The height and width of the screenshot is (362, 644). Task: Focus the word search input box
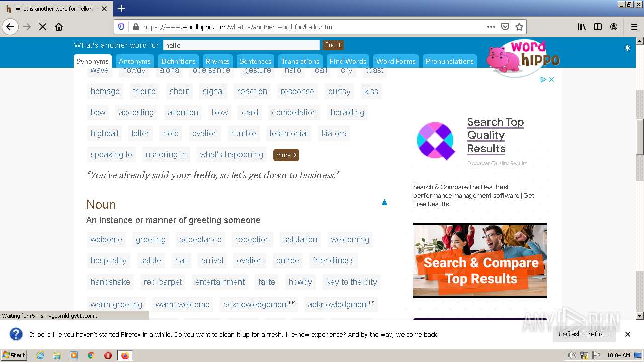tap(242, 45)
